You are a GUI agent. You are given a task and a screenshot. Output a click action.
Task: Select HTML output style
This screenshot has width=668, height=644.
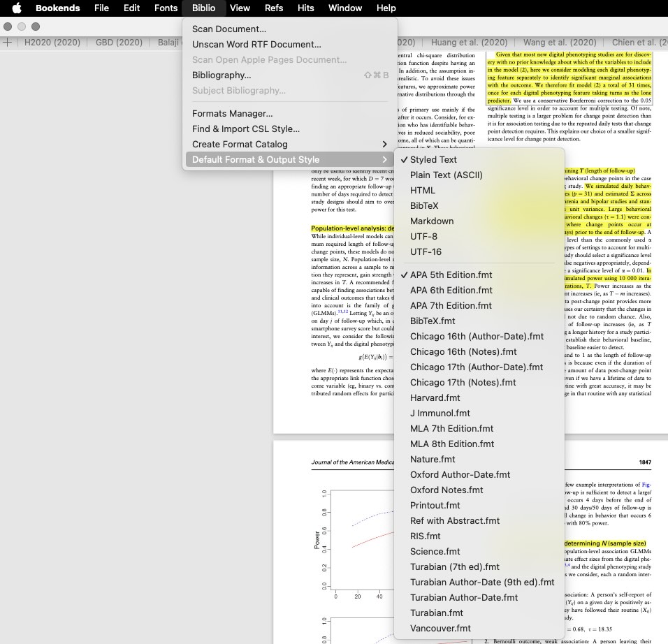point(479,190)
